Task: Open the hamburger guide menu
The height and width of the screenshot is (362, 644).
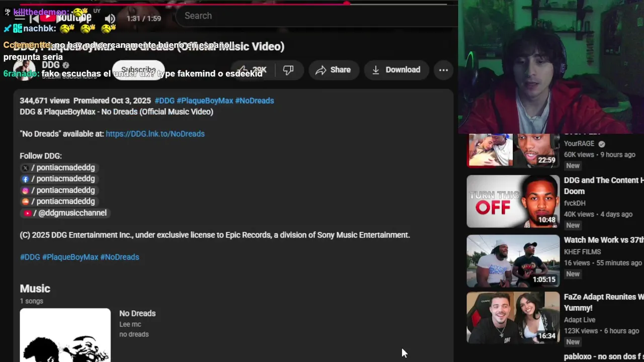Action: [x=19, y=16]
